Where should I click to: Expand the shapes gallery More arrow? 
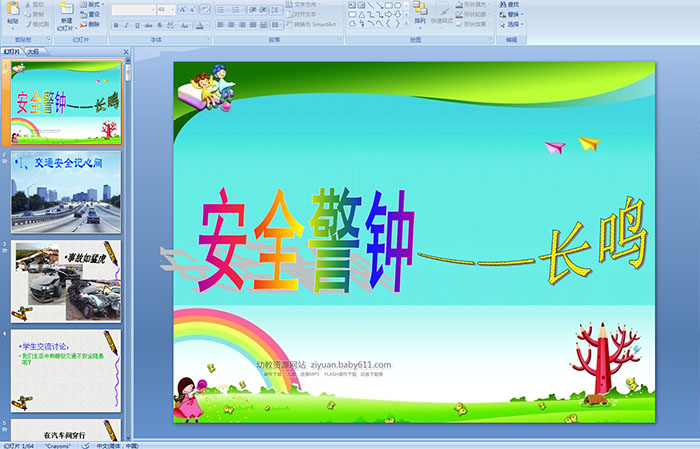[406, 24]
